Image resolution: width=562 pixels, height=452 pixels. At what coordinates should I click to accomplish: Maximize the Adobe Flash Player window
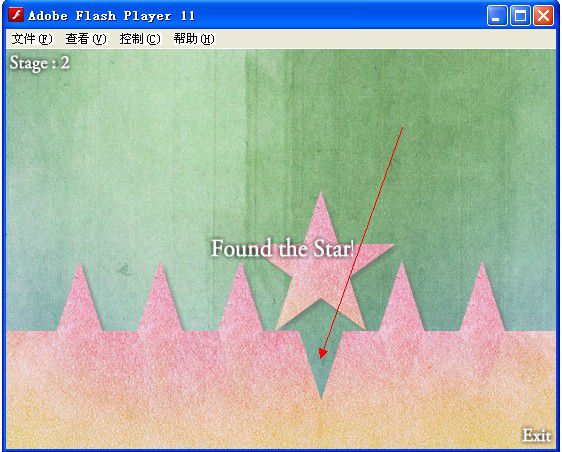(x=520, y=16)
